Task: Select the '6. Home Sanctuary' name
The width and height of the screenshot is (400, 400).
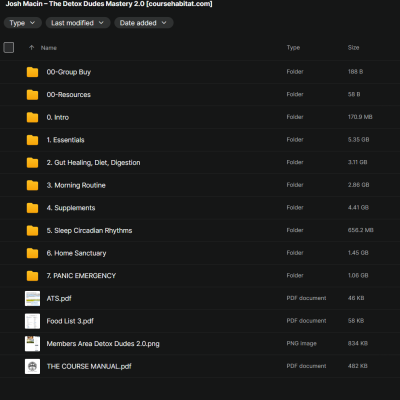Action: [76, 253]
